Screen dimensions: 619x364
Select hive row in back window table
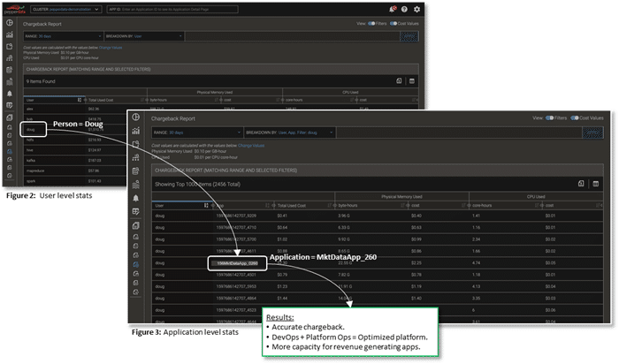point(74,150)
